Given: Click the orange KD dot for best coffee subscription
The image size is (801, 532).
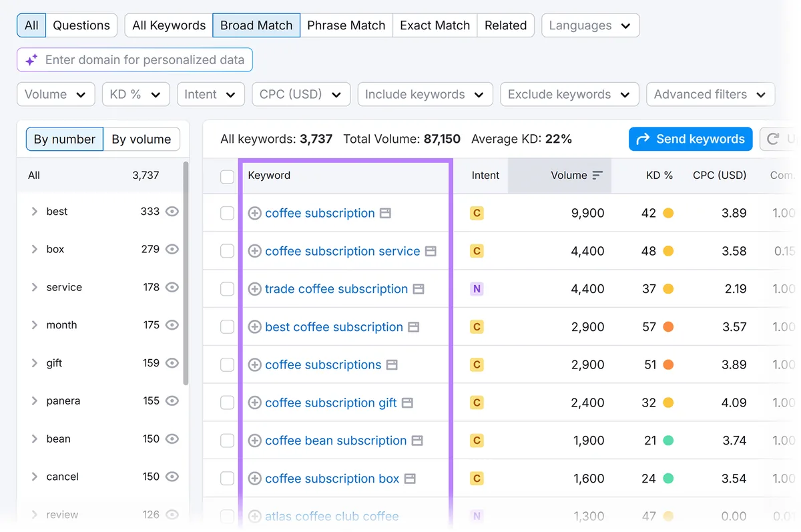Looking at the screenshot, I should point(668,327).
